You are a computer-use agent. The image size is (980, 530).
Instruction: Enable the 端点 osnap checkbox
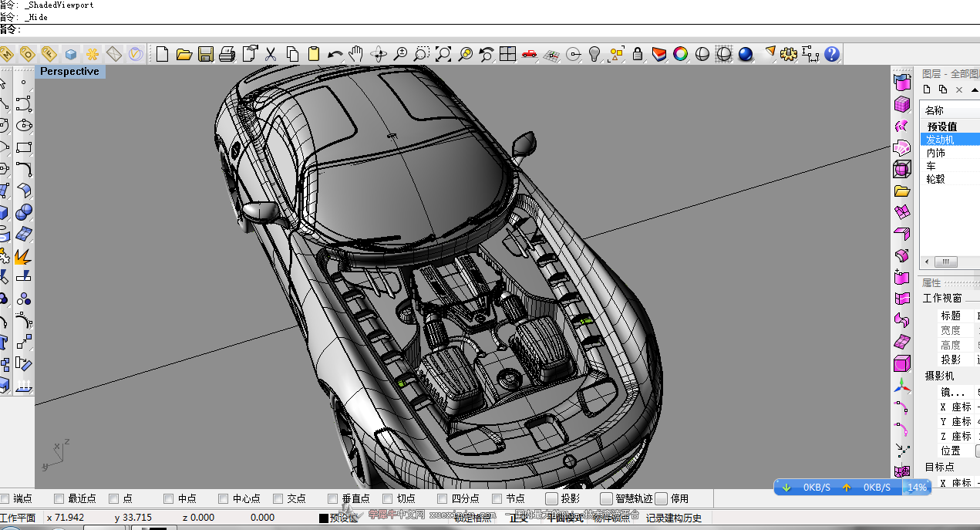coord(5,498)
